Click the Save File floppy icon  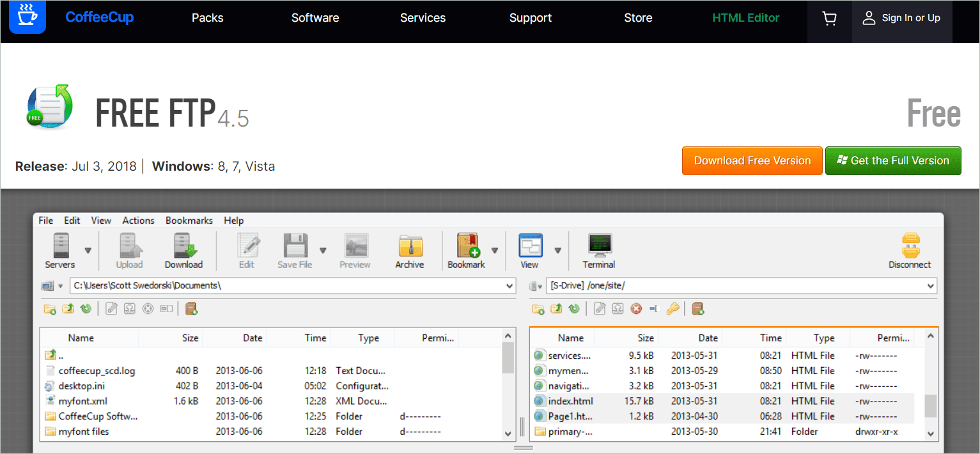pyautogui.click(x=296, y=246)
